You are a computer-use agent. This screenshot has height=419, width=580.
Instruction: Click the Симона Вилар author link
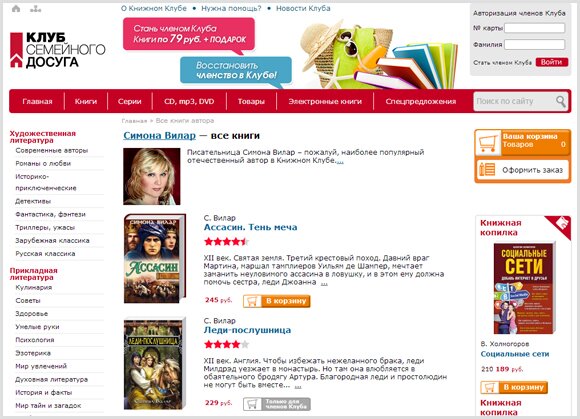pos(159,136)
